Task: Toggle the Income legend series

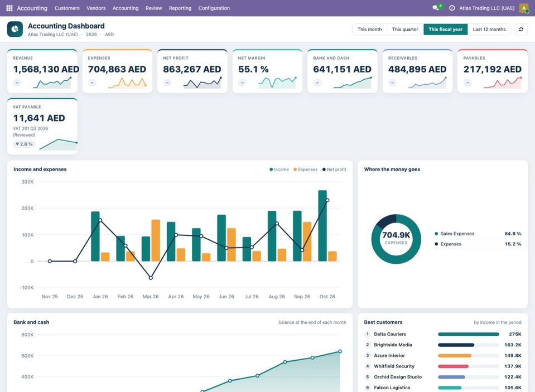Action: [x=279, y=169]
